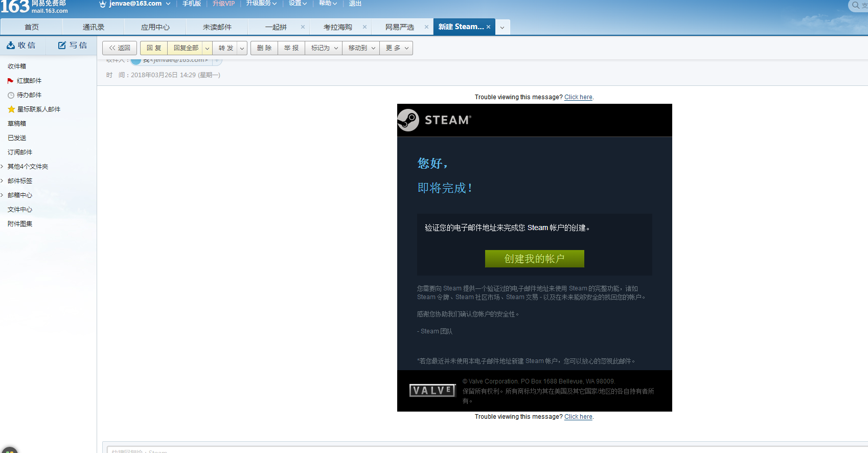This screenshot has width=868, height=453.
Task: Open the red flag 红旗邮件 folder
Action: coord(29,81)
